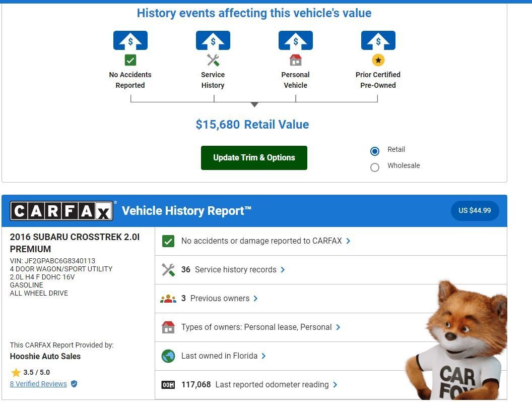Image resolution: width=532 pixels, height=402 pixels.
Task: Click the History events affecting this vehicle's value heading
Action: [x=254, y=13]
